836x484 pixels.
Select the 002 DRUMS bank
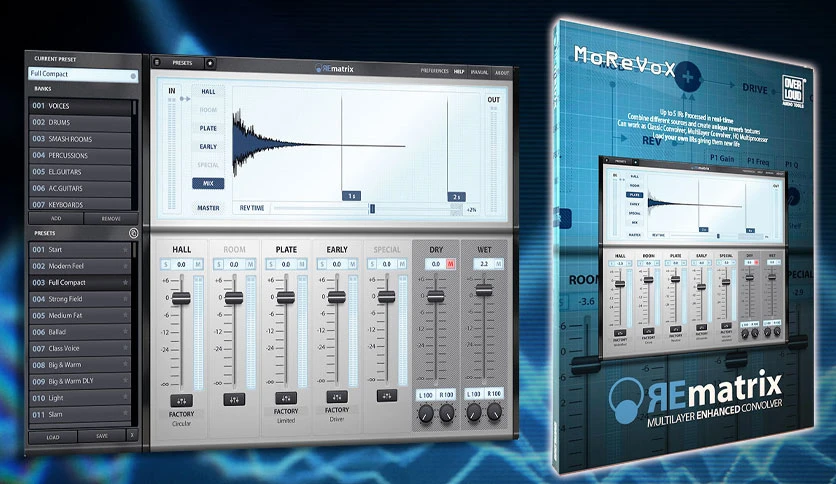80,122
